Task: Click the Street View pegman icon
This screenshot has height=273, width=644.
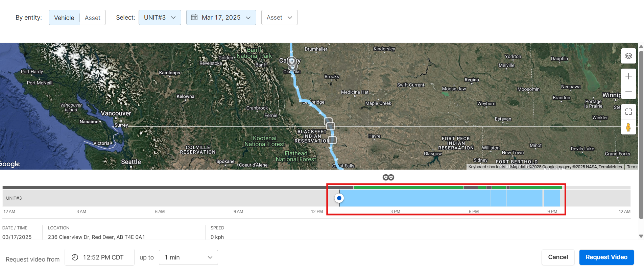Action: point(628,127)
